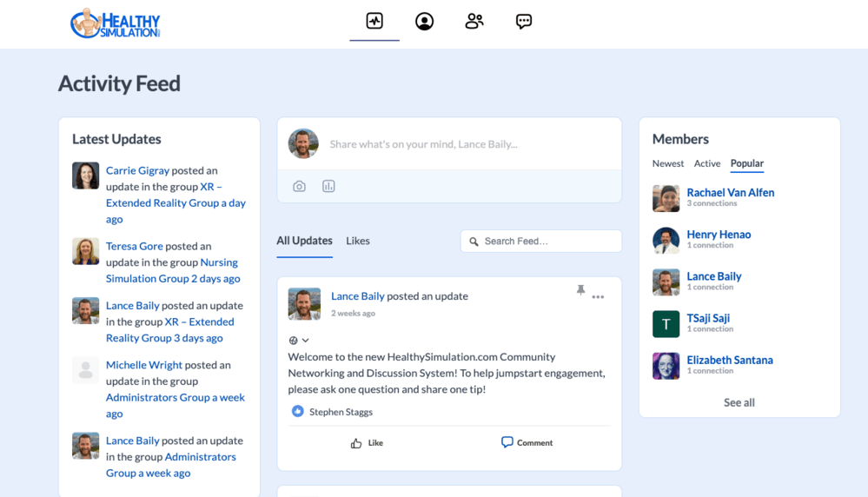Click the Healthy Simulation logo
The width and height of the screenshot is (868, 497).
pos(116,23)
